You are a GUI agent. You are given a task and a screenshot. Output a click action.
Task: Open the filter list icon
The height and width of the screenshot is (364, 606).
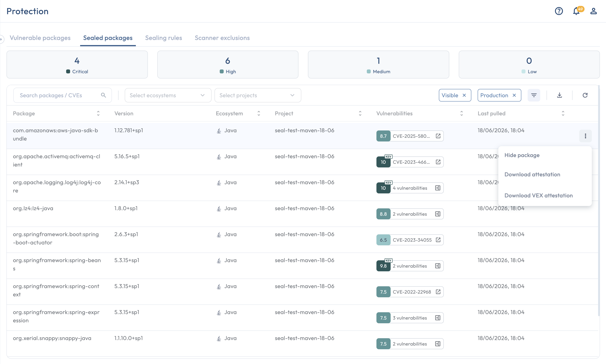pyautogui.click(x=534, y=95)
